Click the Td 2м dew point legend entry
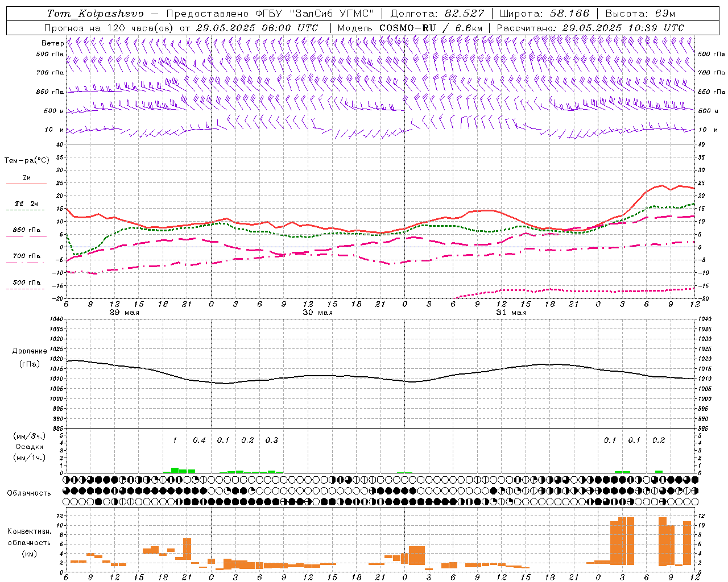 pyautogui.click(x=27, y=203)
